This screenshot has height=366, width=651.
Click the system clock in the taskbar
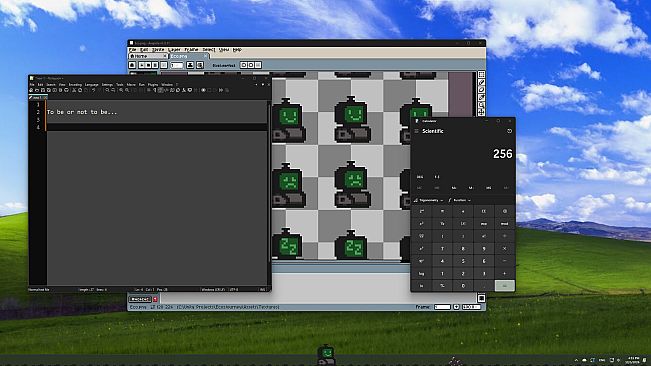(x=633, y=359)
